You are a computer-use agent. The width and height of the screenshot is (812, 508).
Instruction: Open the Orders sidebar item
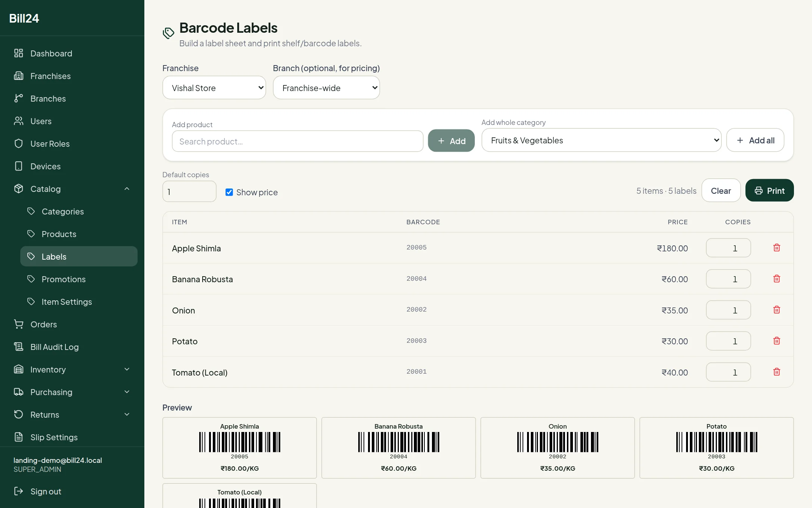72,324
